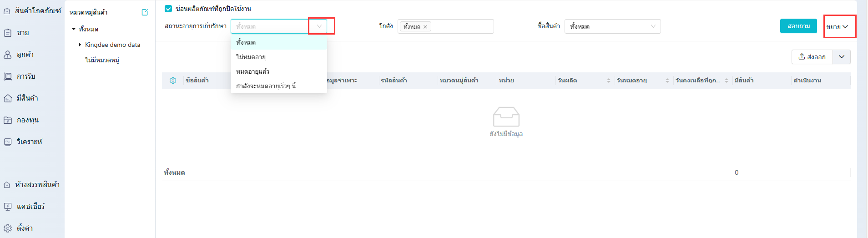Open the มีสินค้า inventory sidebar item
This screenshot has width=868, height=238.
(x=27, y=98)
